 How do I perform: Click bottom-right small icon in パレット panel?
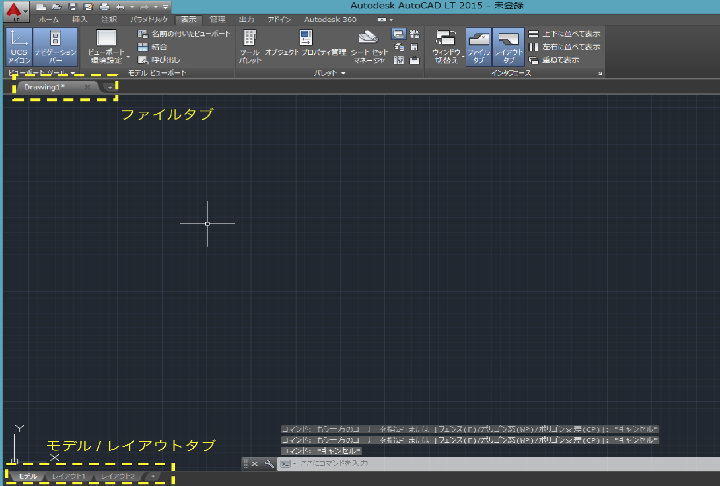point(415,60)
